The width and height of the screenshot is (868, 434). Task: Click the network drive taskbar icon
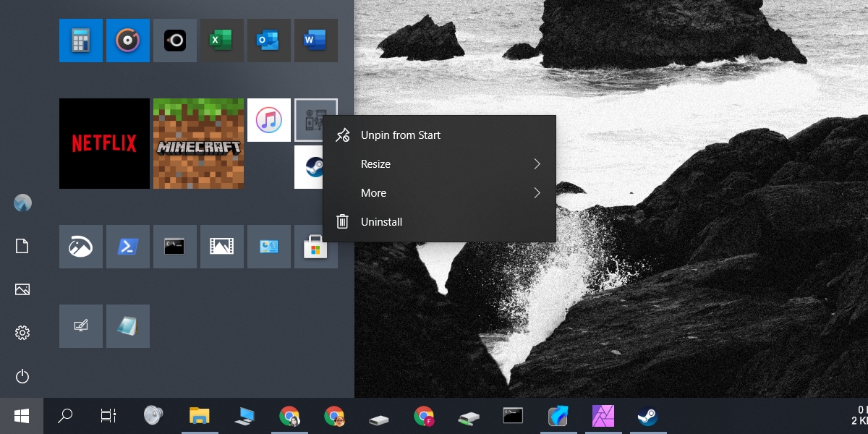(x=469, y=417)
